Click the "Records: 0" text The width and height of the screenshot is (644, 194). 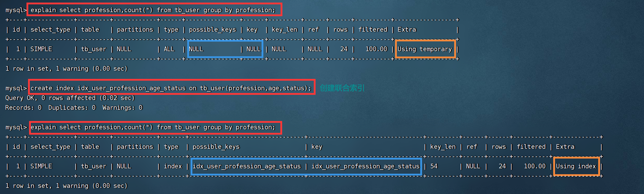(x=23, y=108)
